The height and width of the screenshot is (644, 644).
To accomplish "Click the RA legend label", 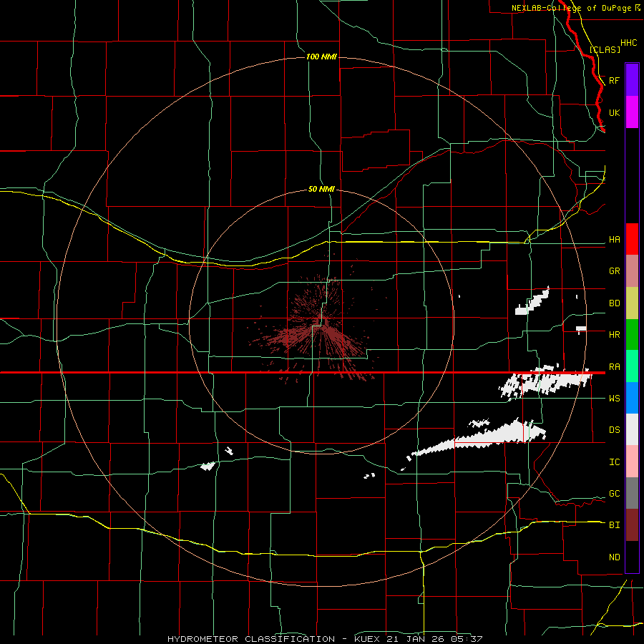I will 614,367.
